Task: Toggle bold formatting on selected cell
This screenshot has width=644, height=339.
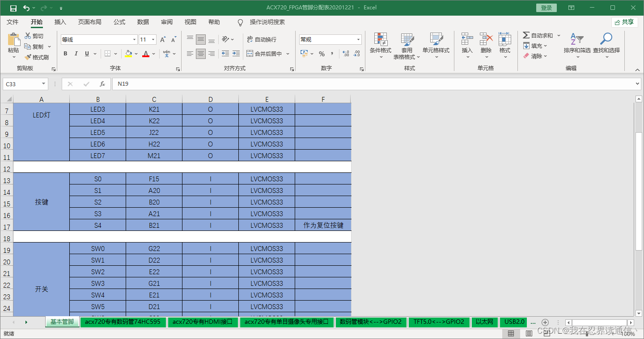Action: pyautogui.click(x=65, y=54)
